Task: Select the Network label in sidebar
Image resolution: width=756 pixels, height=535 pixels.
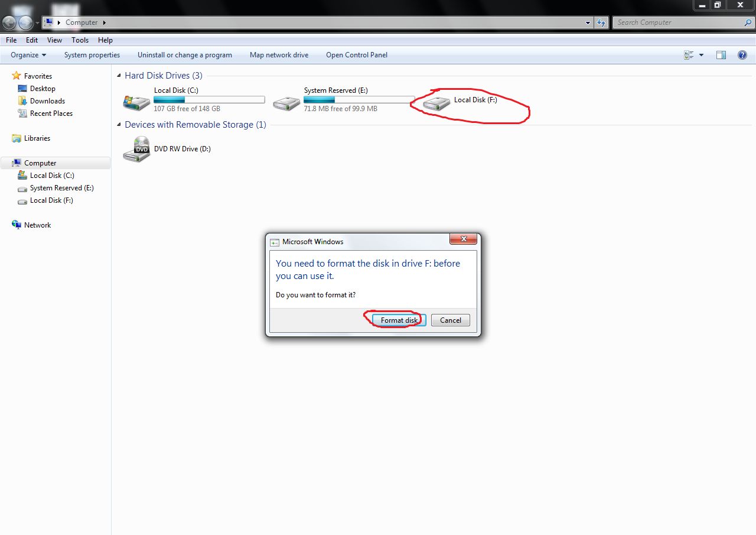Action: pyautogui.click(x=37, y=225)
